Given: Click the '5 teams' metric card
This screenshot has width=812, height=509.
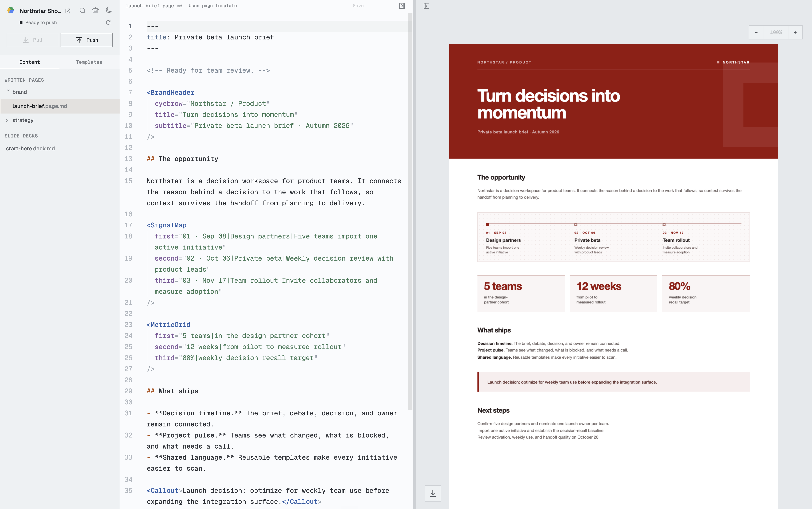Looking at the screenshot, I should (x=521, y=293).
